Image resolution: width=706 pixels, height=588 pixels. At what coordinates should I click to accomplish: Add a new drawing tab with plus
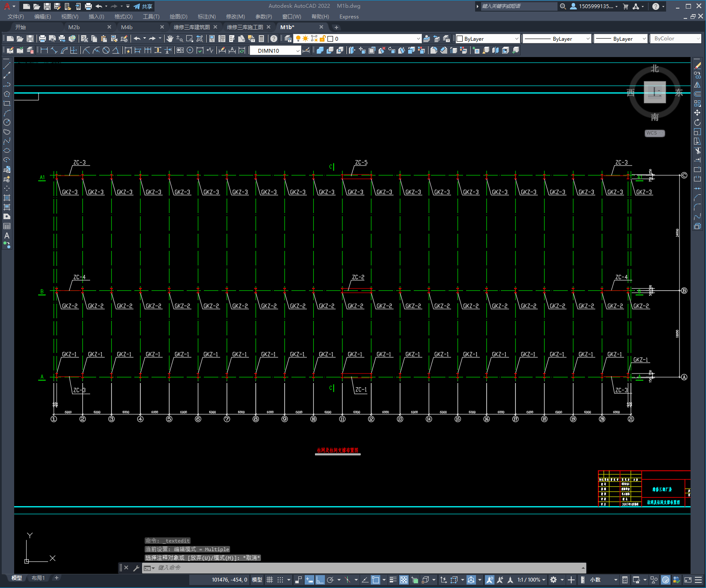pyautogui.click(x=336, y=27)
